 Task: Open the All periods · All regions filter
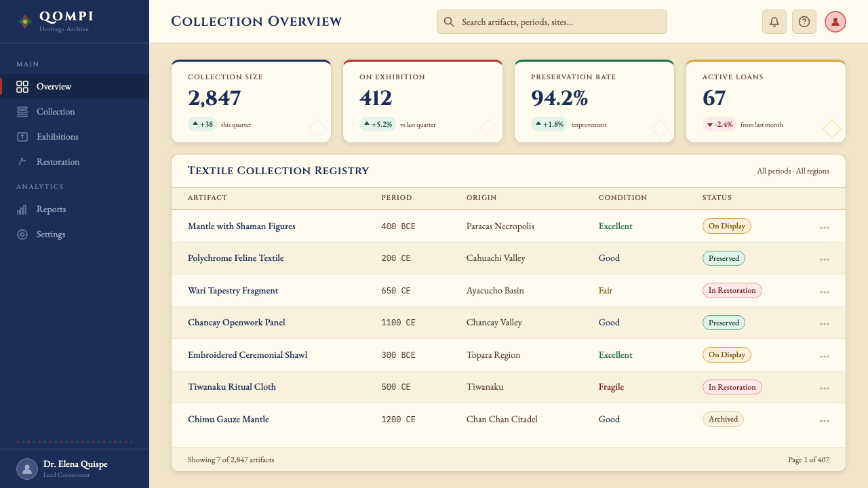(793, 171)
